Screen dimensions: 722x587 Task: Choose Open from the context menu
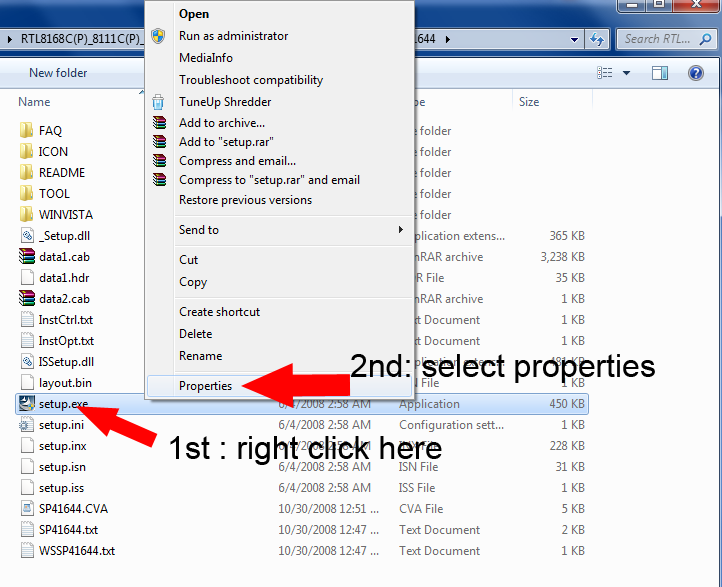pyautogui.click(x=194, y=14)
